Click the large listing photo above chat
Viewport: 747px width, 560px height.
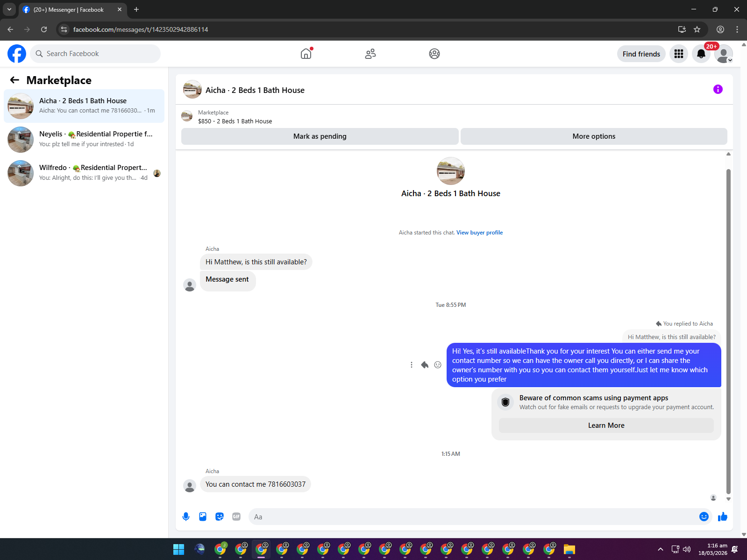coord(451,171)
